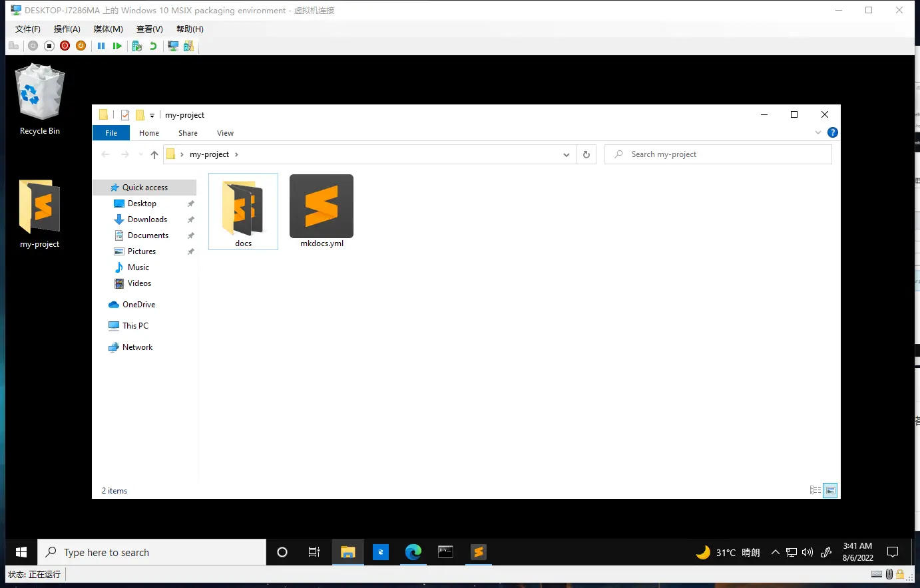Open Customize Quick Access Toolbar dropdown
920x588 pixels.
tap(152, 116)
